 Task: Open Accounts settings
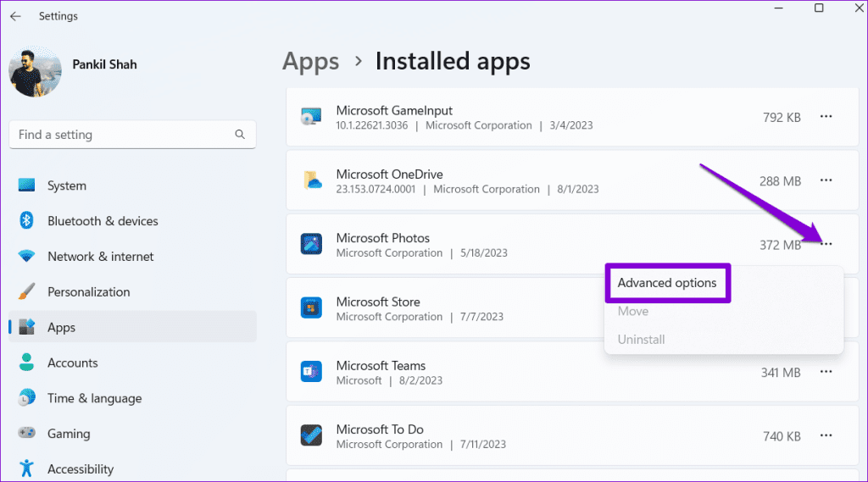click(x=132, y=363)
